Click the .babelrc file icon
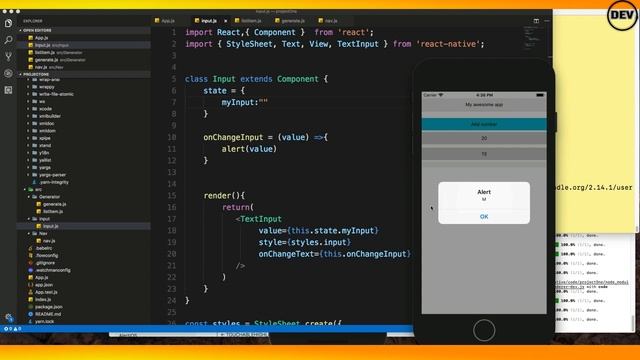 [31, 248]
